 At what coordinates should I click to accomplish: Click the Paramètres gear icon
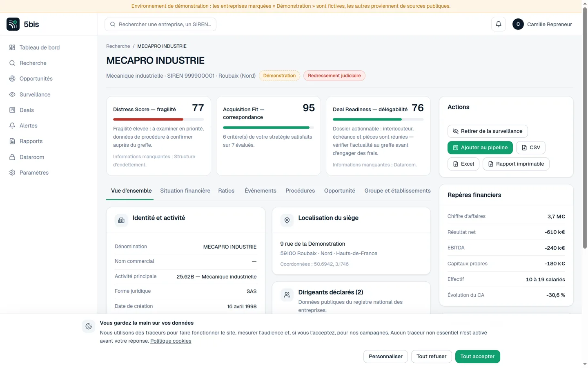12,173
